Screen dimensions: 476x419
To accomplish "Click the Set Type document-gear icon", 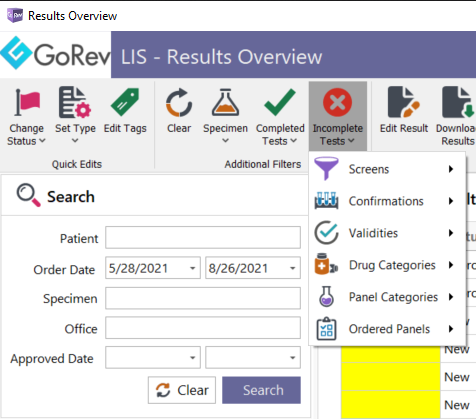I will [x=75, y=102].
